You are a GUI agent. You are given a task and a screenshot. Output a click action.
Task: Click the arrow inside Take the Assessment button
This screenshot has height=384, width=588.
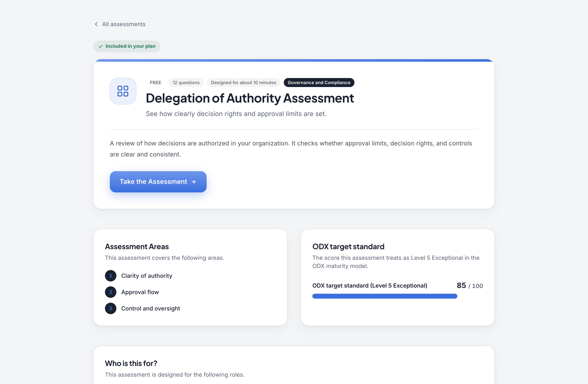(x=194, y=182)
